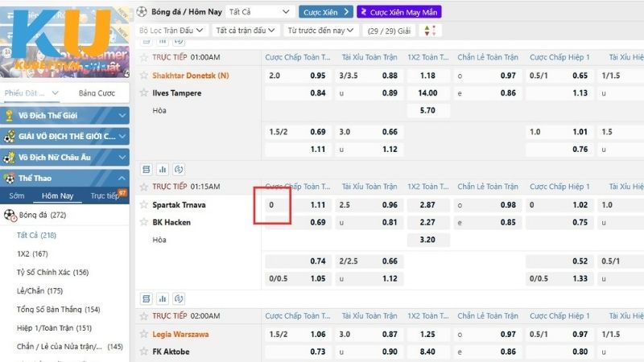Open statistics chart icon above Spartak Trnava match

[x=163, y=170]
